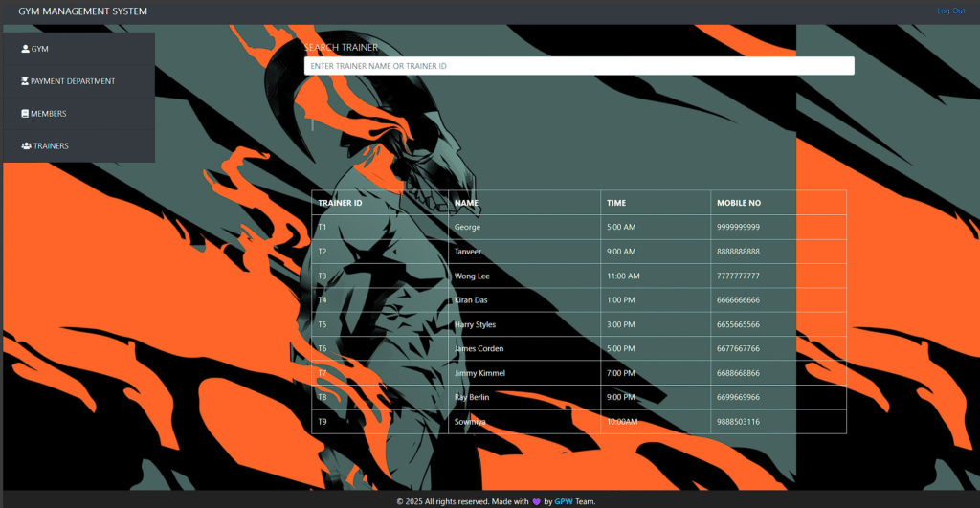Open the Payment Department section

point(78,81)
